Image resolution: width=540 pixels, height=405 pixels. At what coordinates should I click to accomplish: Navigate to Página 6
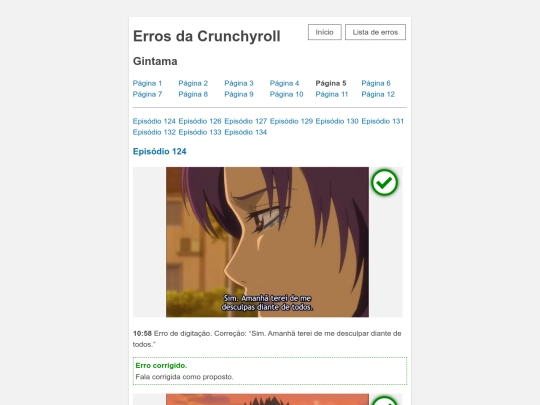click(x=376, y=83)
